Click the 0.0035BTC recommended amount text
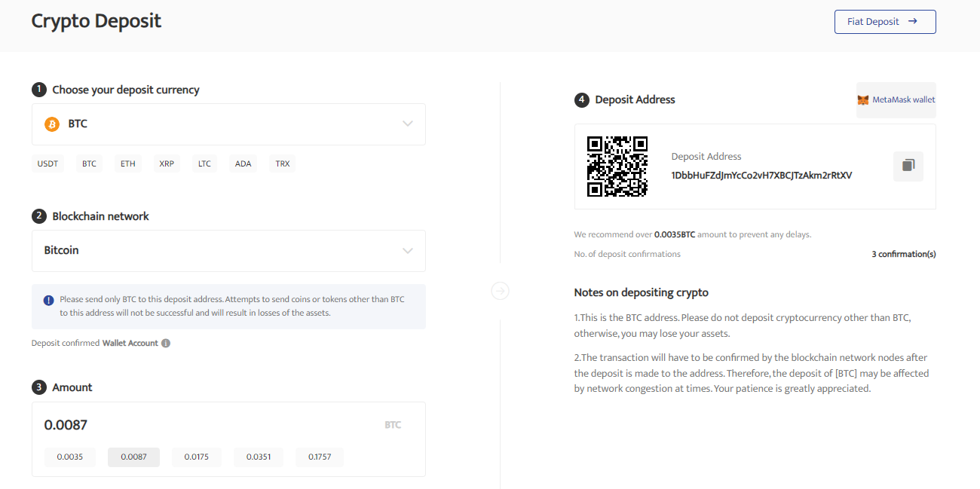 [x=675, y=235]
